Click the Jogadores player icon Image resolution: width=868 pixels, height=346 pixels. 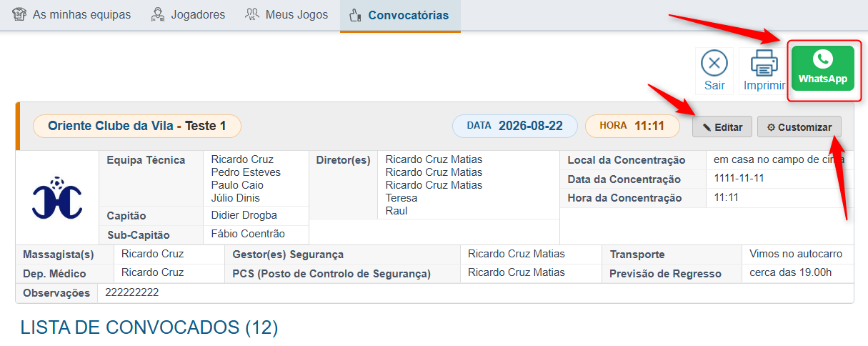point(159,14)
